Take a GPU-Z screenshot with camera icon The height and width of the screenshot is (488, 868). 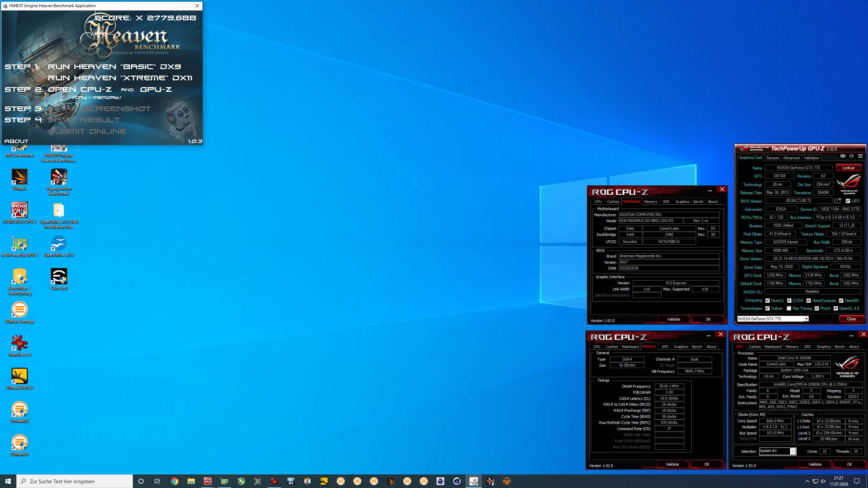click(843, 156)
